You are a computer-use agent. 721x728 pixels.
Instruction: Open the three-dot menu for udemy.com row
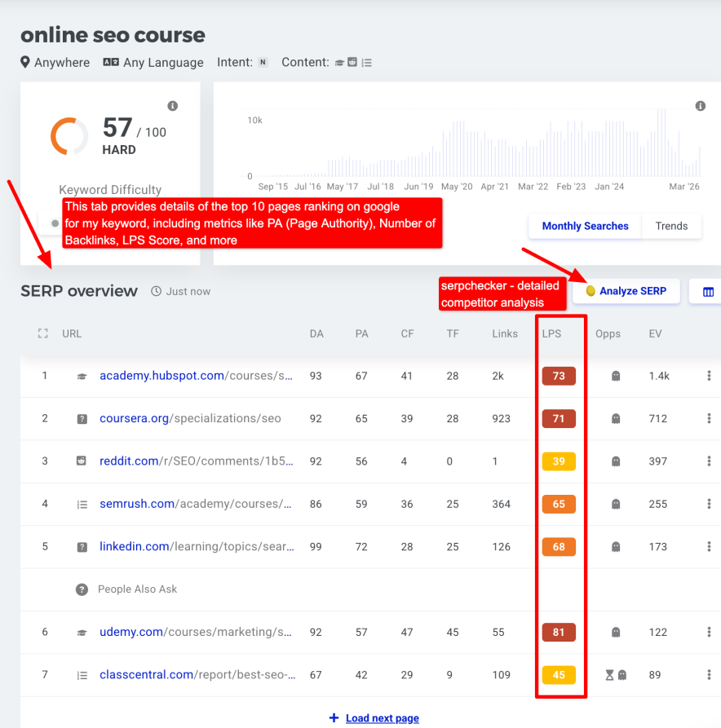pos(709,632)
